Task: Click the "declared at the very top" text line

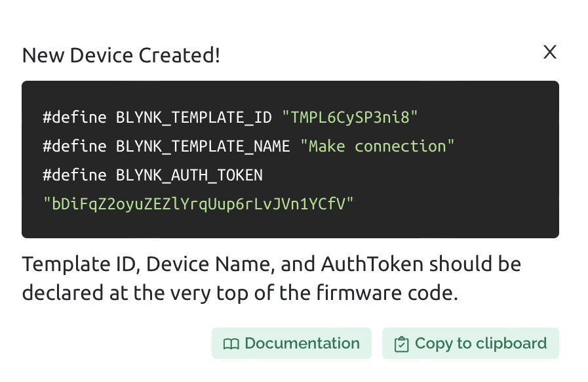Action: click(x=239, y=293)
